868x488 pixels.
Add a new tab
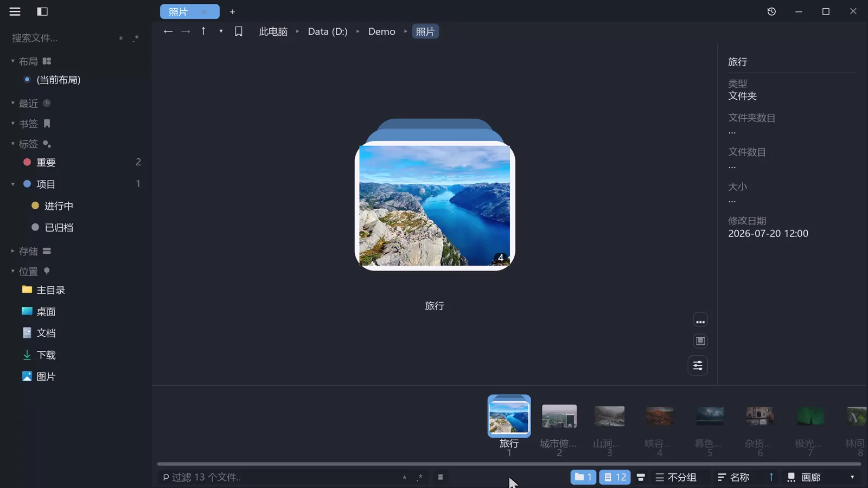232,12
